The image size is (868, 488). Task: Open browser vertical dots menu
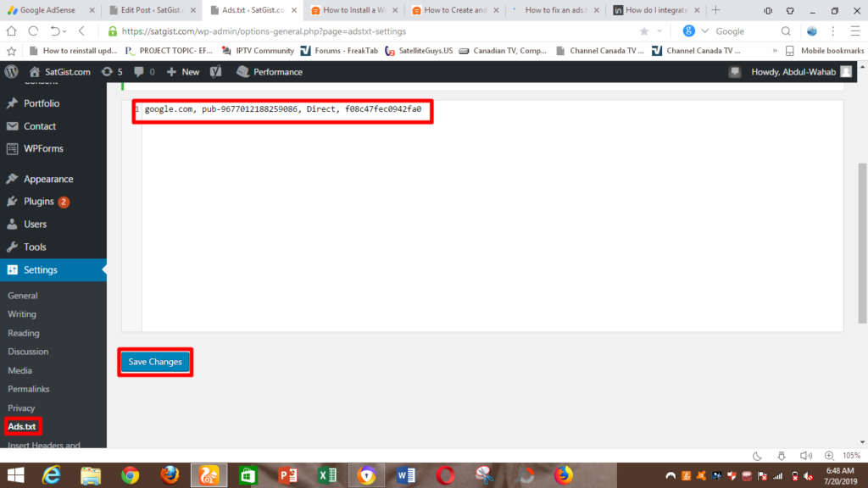[833, 31]
